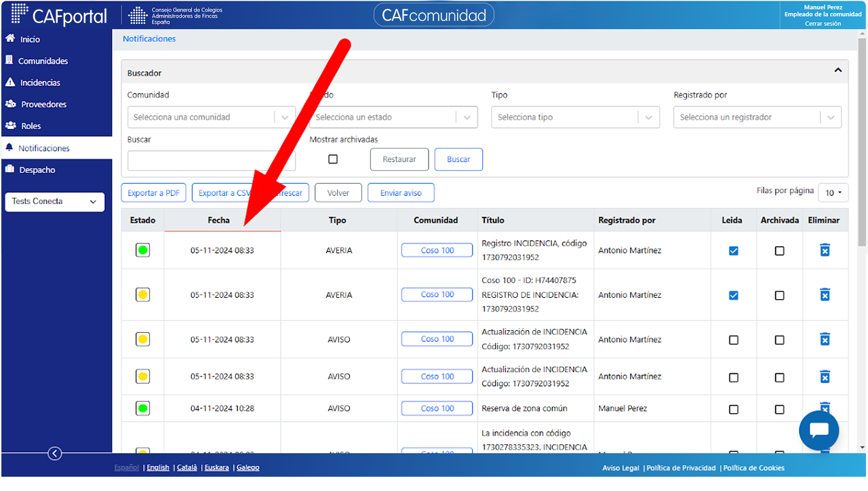Enable the Mostrar archivadas checkbox
868x491 pixels.
(333, 159)
